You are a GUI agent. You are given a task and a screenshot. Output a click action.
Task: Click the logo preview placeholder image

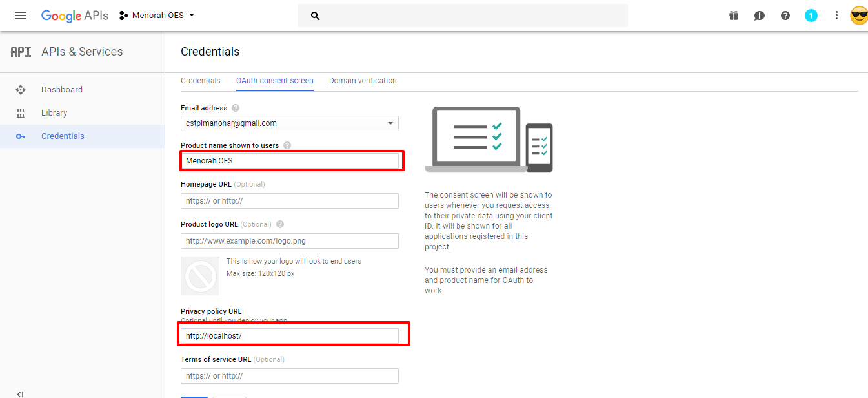pos(200,277)
